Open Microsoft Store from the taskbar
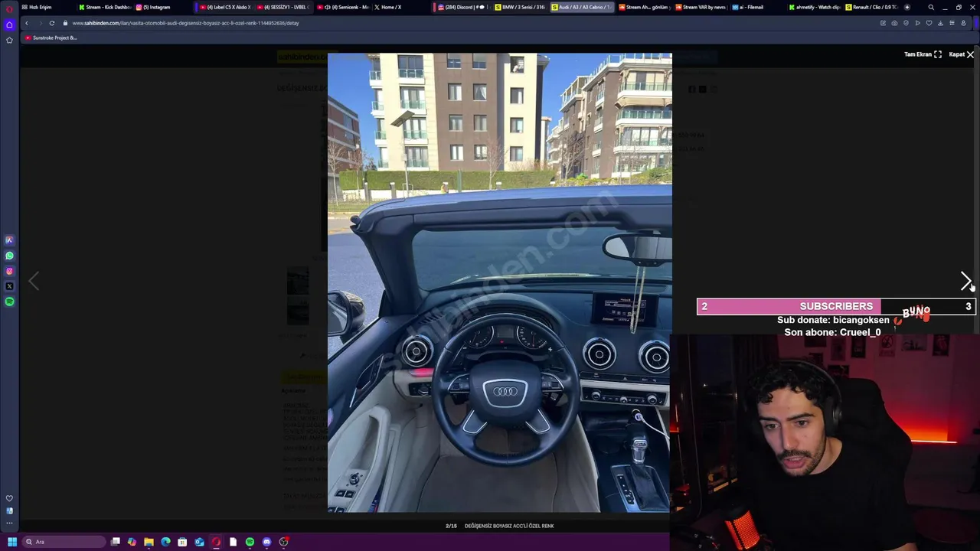 pyautogui.click(x=182, y=542)
